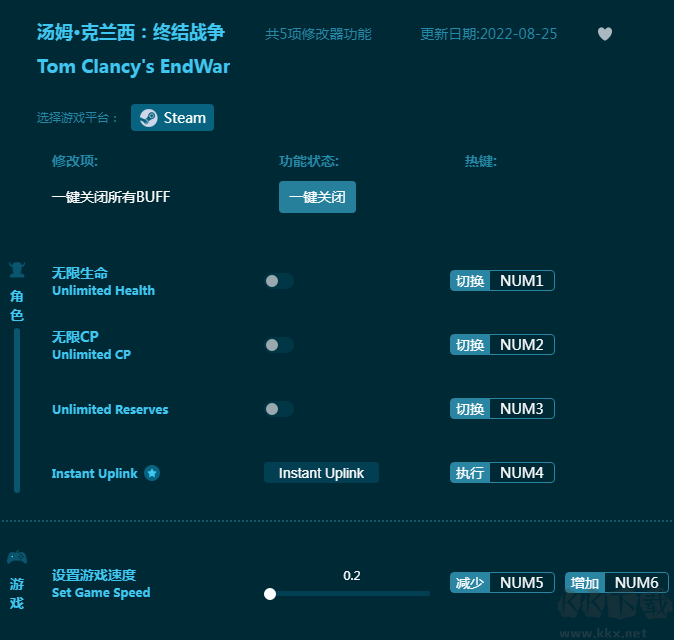Toggle Unlimited Health switch
The image size is (674, 640).
pyautogui.click(x=278, y=281)
